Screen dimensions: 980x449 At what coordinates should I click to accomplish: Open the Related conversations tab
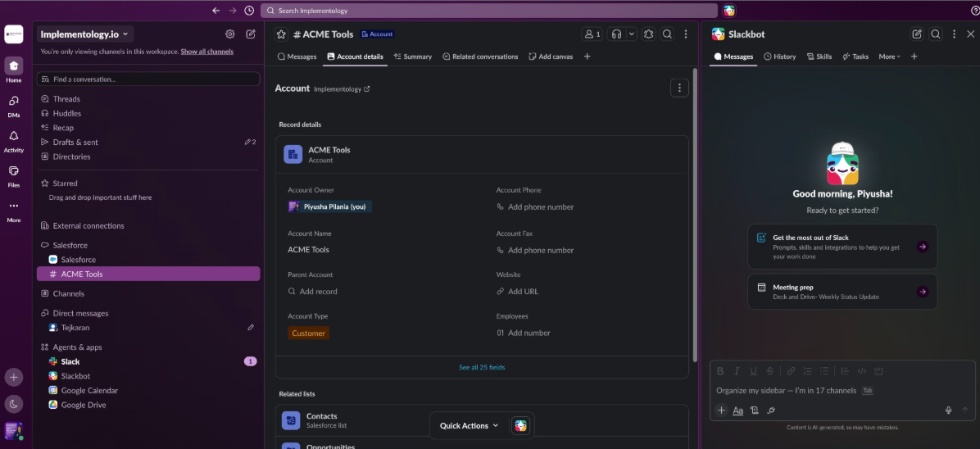point(480,57)
